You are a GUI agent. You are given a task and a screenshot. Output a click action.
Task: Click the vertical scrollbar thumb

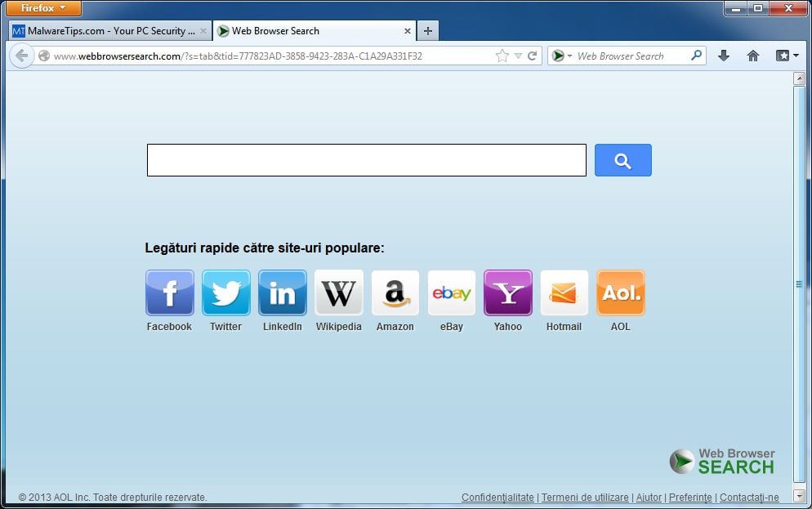pos(800,284)
